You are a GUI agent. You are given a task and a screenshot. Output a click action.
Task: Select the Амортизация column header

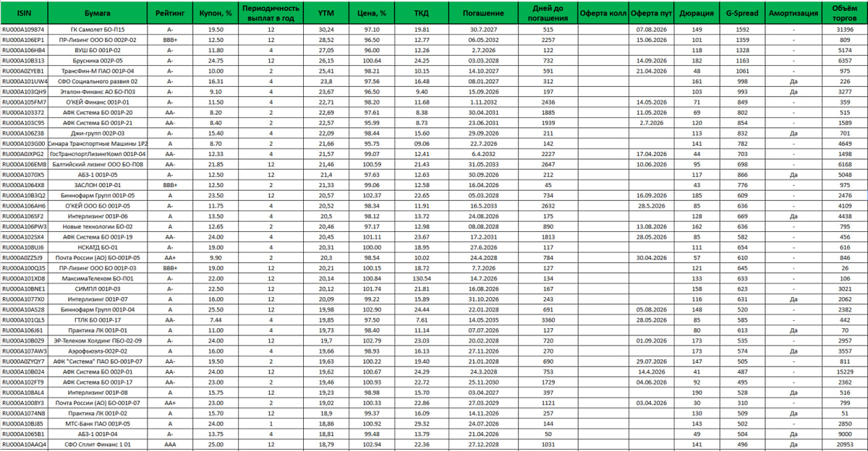[x=793, y=13]
